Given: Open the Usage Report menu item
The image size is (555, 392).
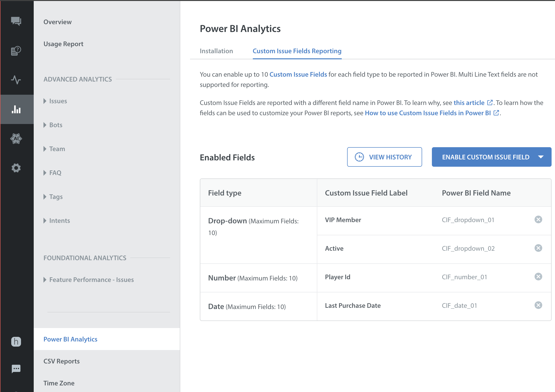Looking at the screenshot, I should pos(64,44).
